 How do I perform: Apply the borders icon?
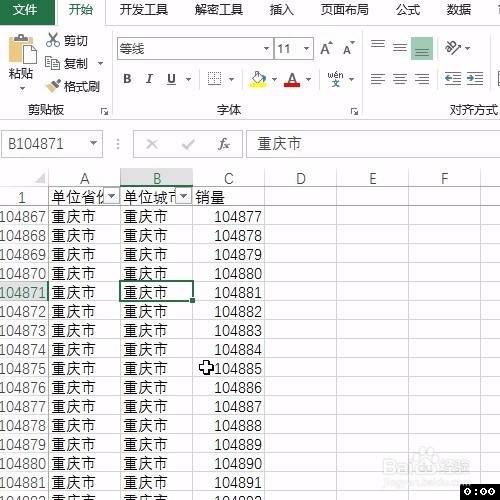(x=214, y=79)
